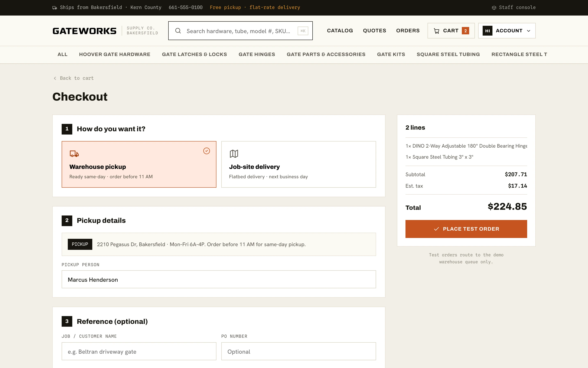The height and width of the screenshot is (368, 588).
Task: Click the Staff console box icon
Action: [x=494, y=8]
